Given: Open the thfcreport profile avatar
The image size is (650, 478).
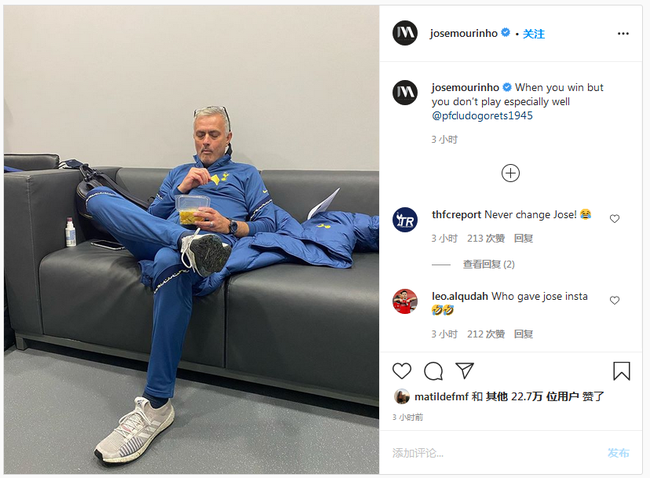Looking at the screenshot, I should click(405, 220).
